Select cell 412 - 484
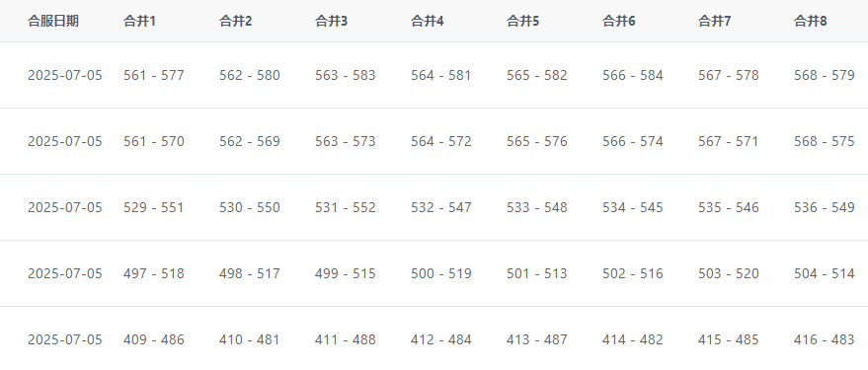Screen dimensions: 868x370 (x=441, y=339)
